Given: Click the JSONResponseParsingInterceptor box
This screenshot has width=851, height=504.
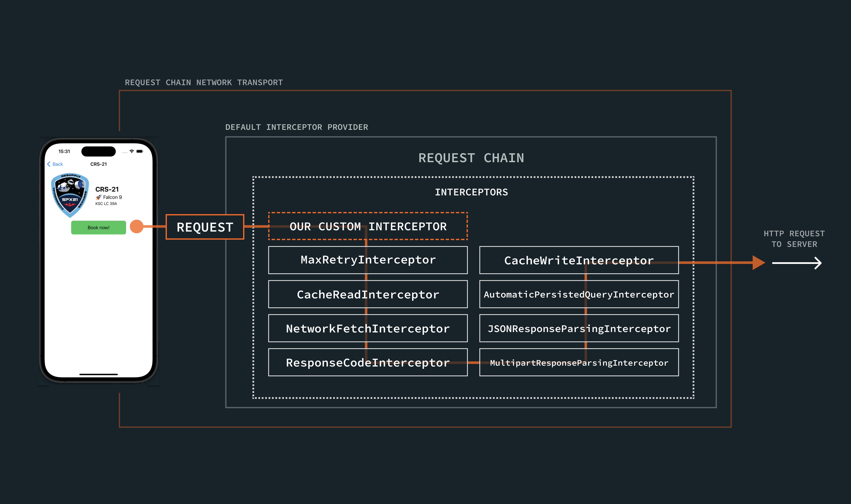Looking at the screenshot, I should tap(579, 328).
